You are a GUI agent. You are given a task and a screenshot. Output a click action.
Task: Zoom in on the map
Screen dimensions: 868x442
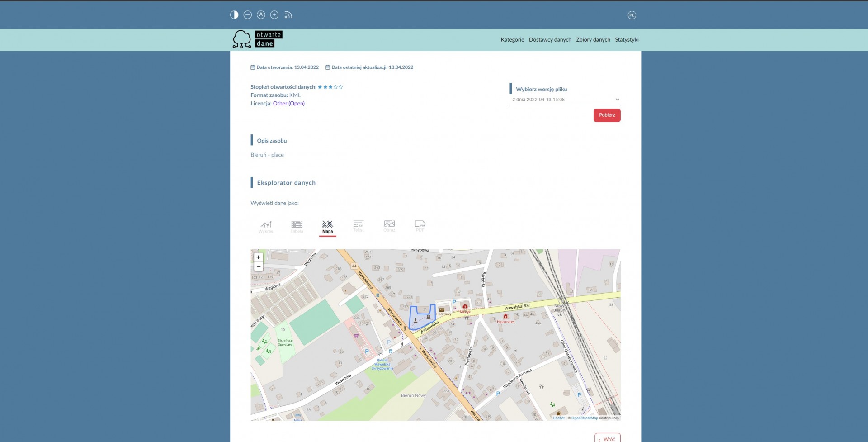pos(259,257)
